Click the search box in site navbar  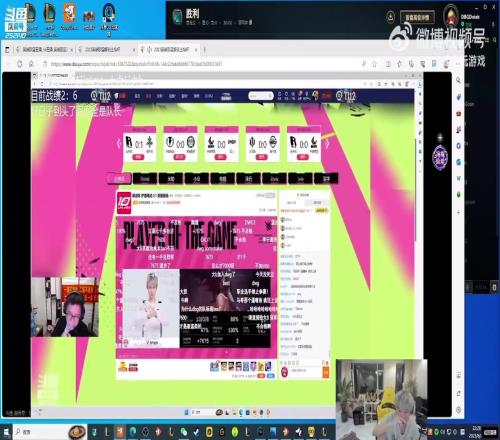click(x=261, y=96)
